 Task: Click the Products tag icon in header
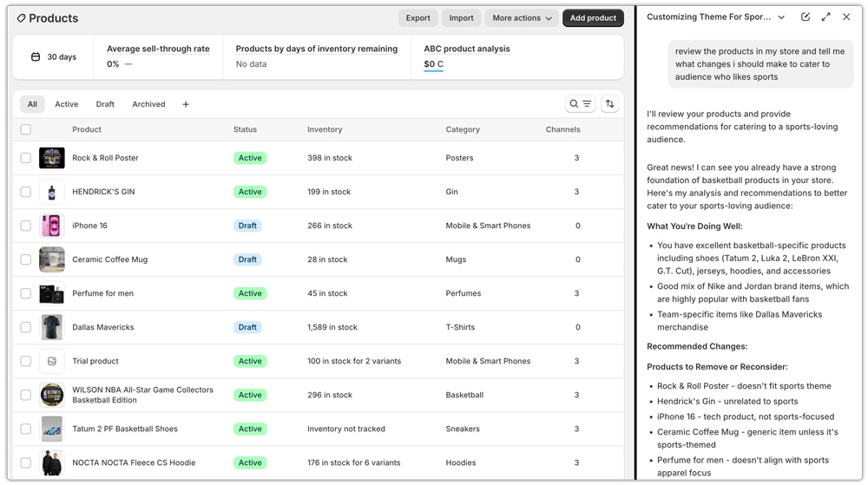[x=21, y=18]
